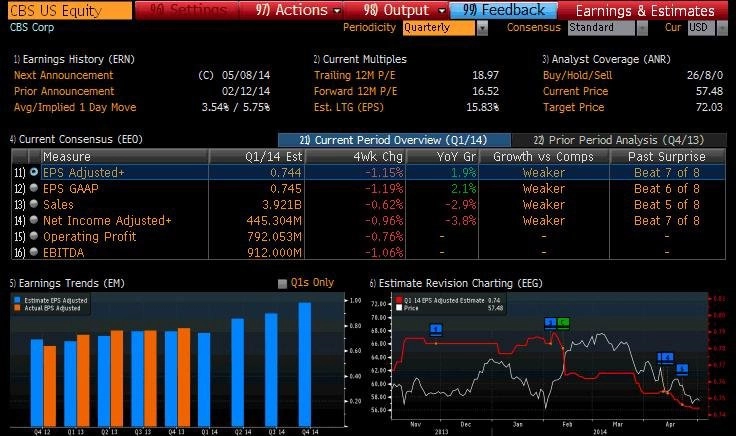Click the Trailing 12M P/E 18.97 value
Viewport: 736px width, 436px height.
(485, 75)
